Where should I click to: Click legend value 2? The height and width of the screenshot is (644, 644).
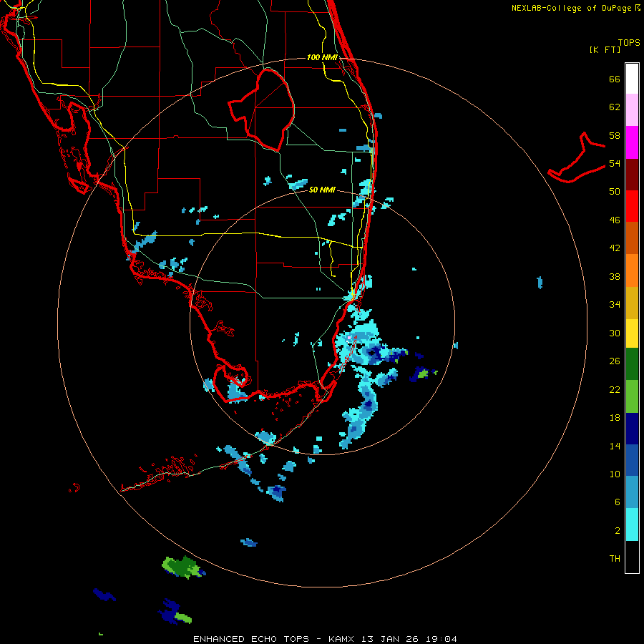coord(618,531)
